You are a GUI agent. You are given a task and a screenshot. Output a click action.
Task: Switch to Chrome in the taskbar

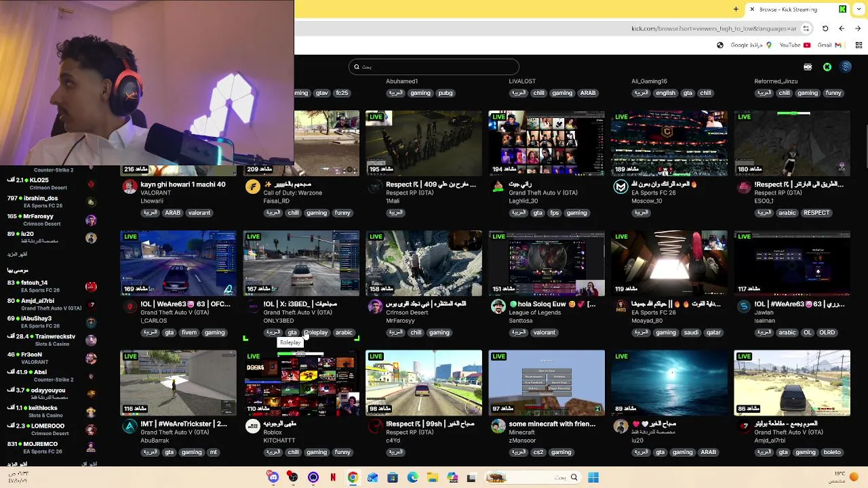pyautogui.click(x=353, y=477)
